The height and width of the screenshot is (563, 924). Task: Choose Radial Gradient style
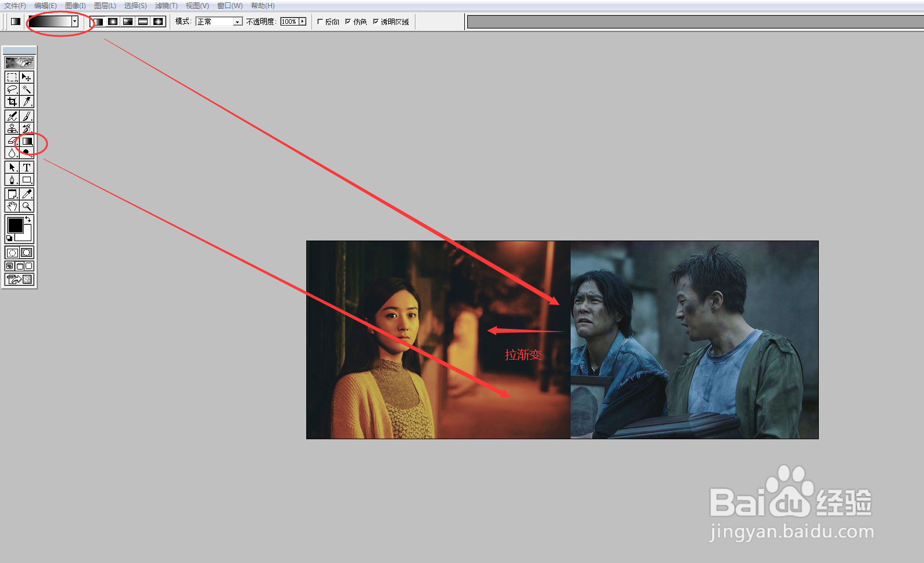pos(113,21)
